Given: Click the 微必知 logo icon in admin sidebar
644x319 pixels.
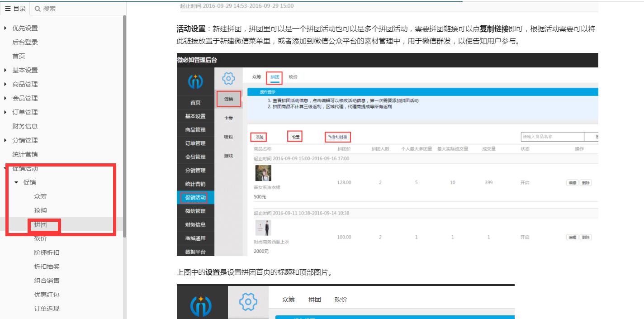Looking at the screenshot, I should [x=195, y=81].
